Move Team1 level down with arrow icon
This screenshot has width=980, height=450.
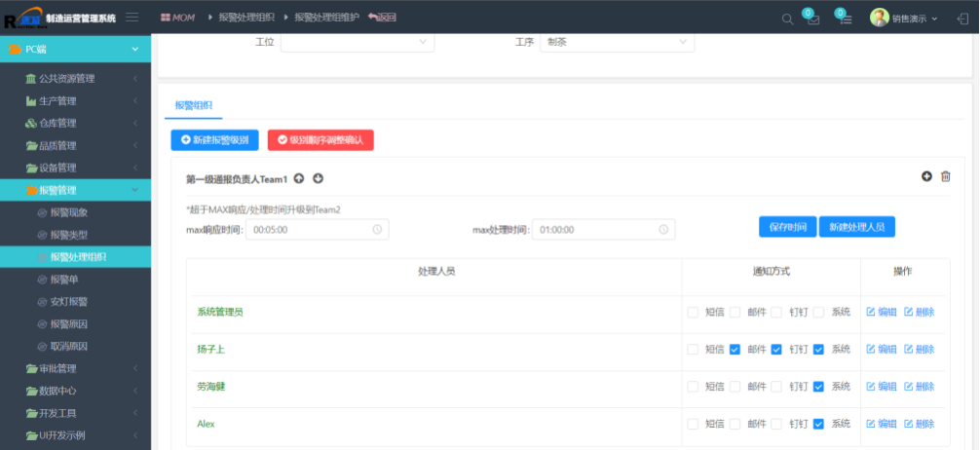318,178
